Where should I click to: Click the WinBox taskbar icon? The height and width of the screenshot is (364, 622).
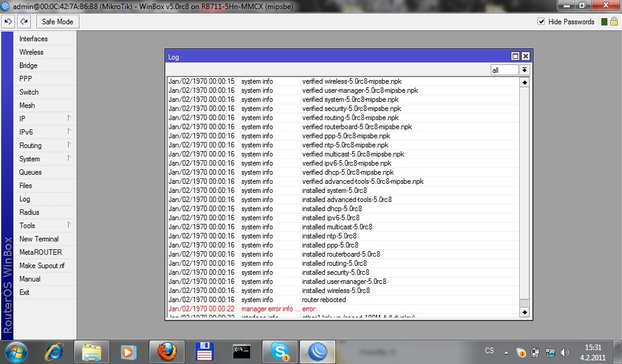click(317, 352)
